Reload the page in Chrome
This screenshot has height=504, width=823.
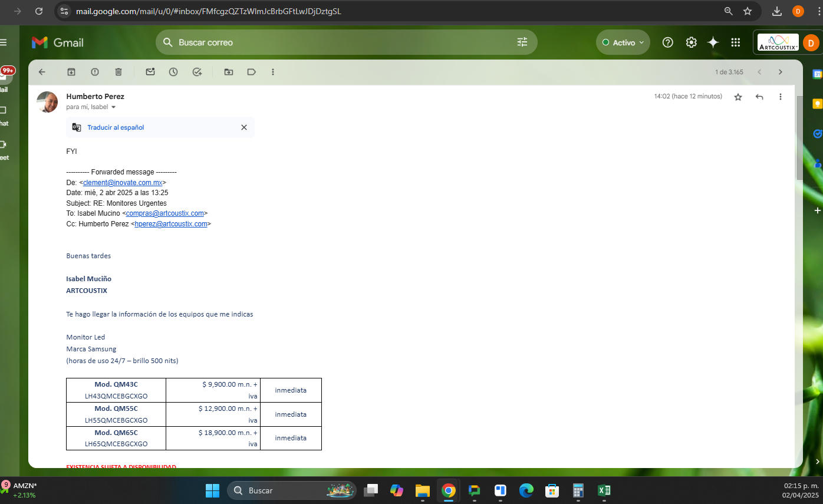coord(39,11)
